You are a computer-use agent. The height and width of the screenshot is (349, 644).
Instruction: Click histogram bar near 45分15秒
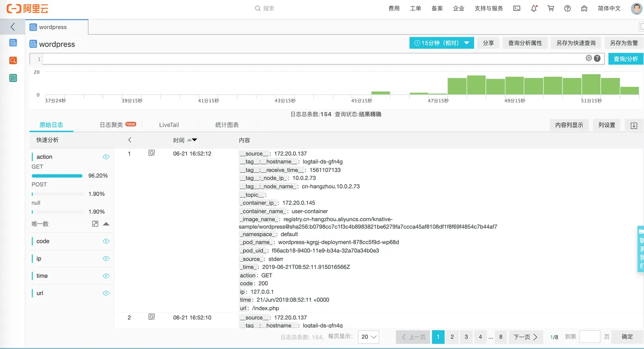[x=380, y=93]
